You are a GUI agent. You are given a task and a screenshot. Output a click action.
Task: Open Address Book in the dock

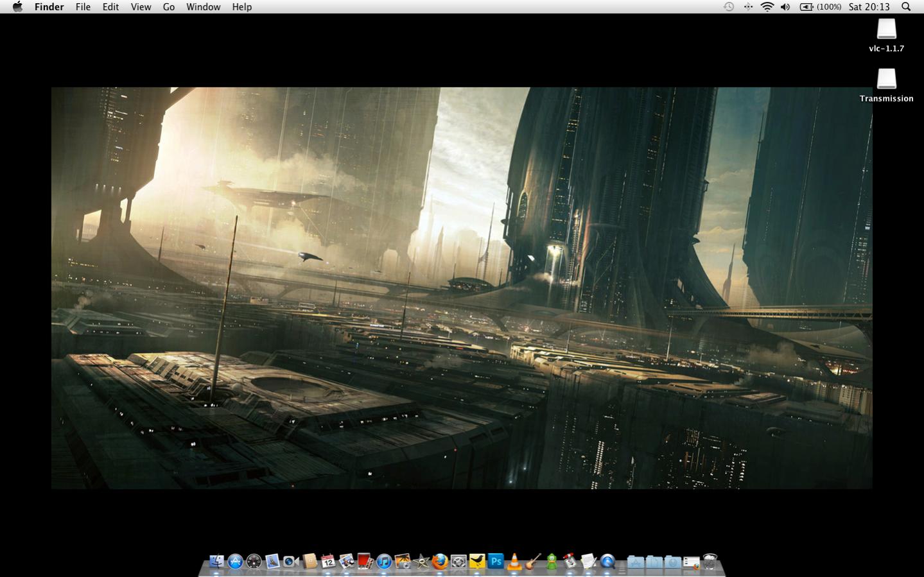coord(310,562)
